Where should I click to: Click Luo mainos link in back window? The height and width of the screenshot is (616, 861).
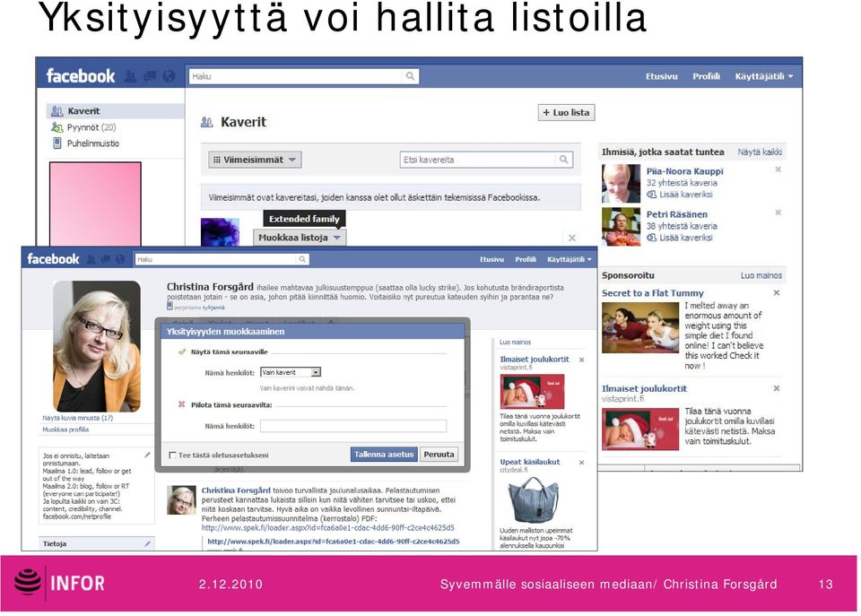pos(761,275)
